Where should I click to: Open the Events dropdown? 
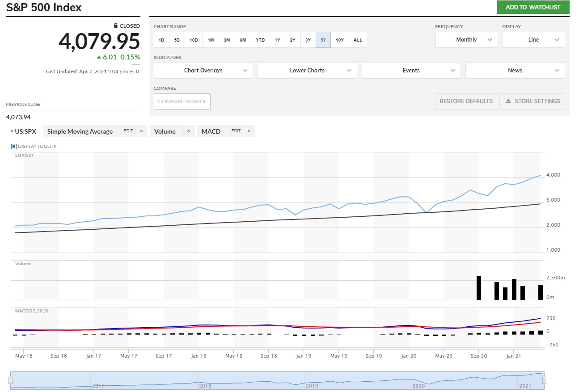pos(411,71)
